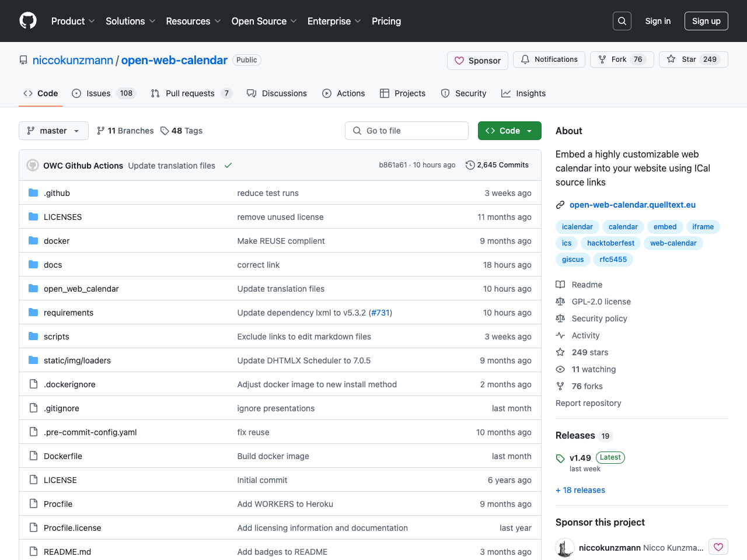
Task: Open the + 18 releases link
Action: click(x=580, y=490)
